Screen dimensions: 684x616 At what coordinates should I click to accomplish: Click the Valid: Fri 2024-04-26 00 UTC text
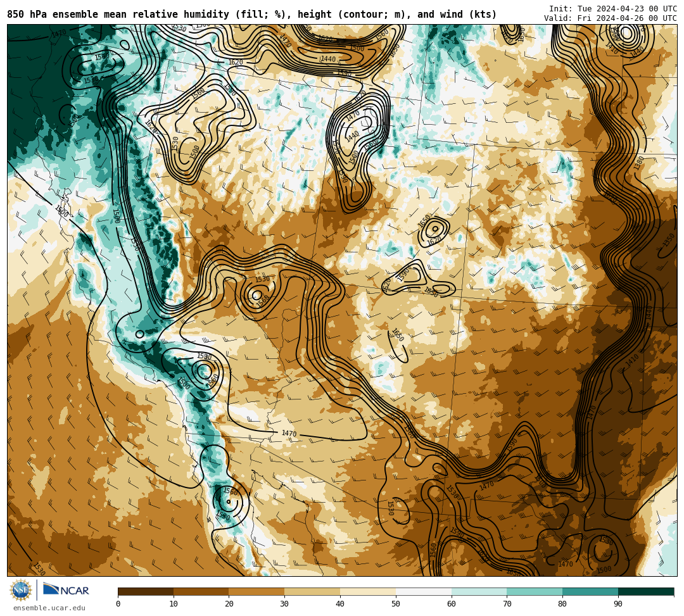[x=611, y=18]
